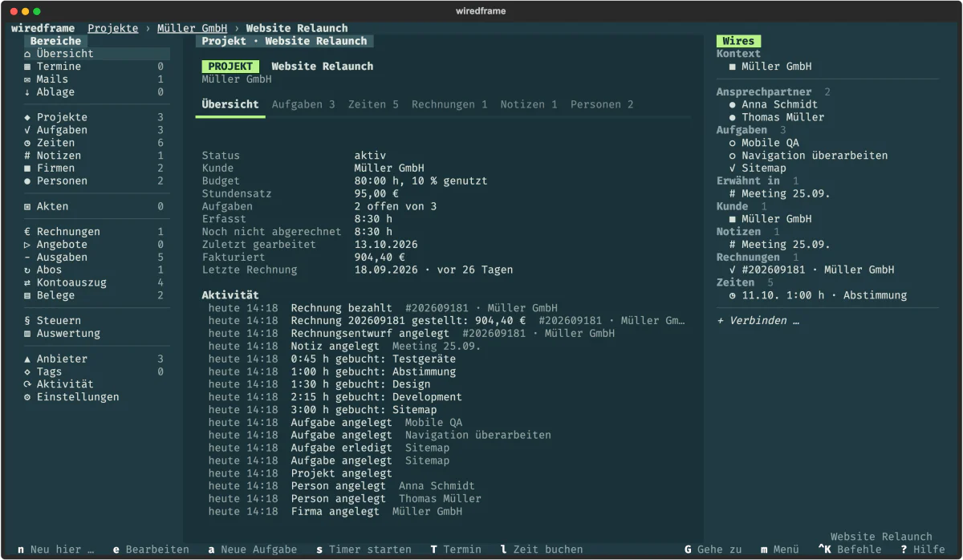This screenshot has height=560, width=963.
Task: Click the house icon beside Übersicht in sidebar
Action: tap(27, 54)
